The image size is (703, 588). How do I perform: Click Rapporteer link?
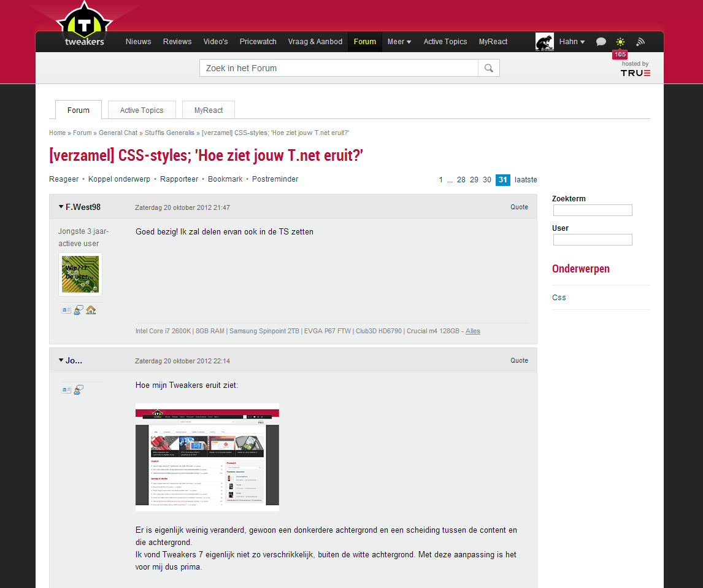click(179, 179)
